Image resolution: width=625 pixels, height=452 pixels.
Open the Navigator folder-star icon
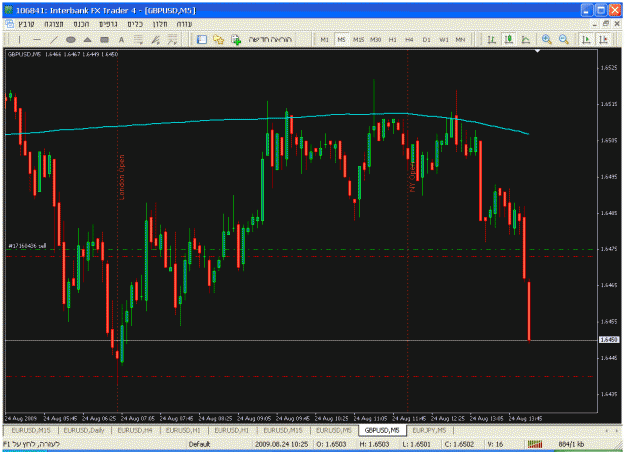(218, 39)
